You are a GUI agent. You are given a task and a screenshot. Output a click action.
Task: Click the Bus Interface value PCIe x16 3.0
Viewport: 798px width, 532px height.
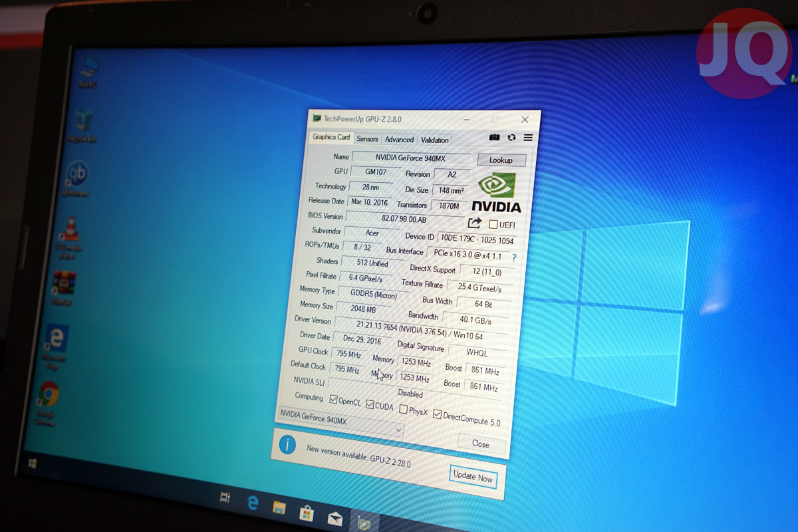coord(467,254)
